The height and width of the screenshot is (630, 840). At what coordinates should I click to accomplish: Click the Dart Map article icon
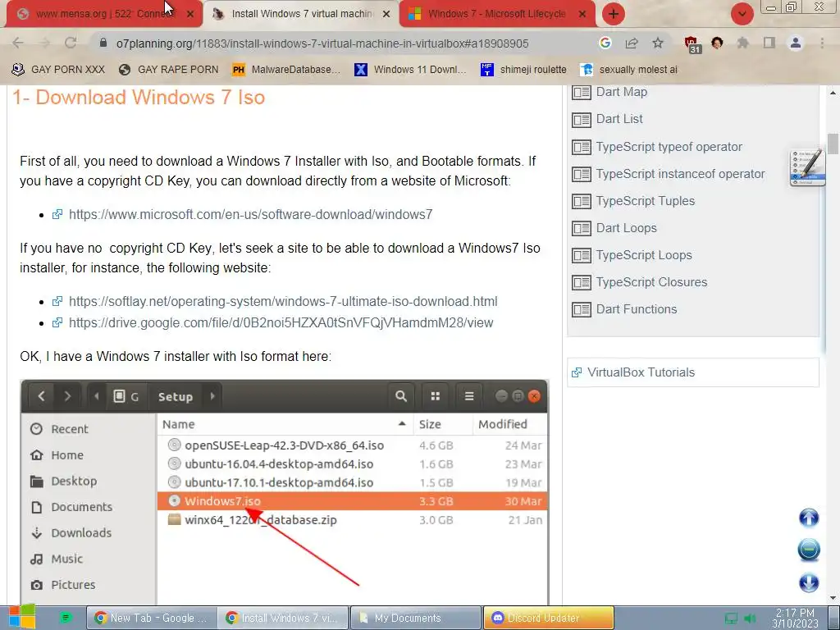coord(582,92)
